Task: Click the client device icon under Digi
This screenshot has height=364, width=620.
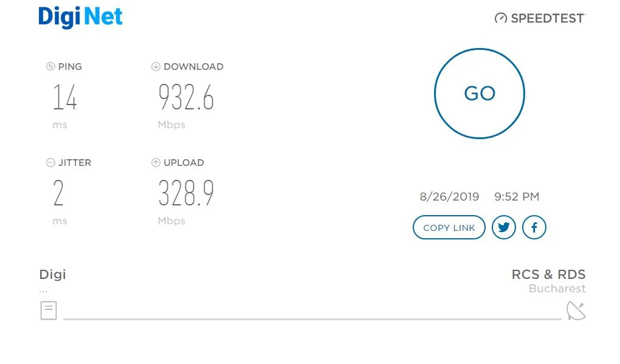Action: click(49, 311)
